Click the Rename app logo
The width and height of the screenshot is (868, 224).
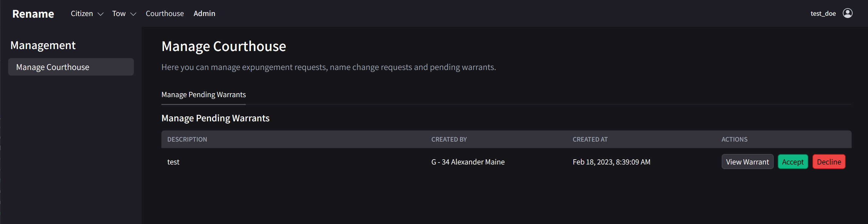pos(33,14)
